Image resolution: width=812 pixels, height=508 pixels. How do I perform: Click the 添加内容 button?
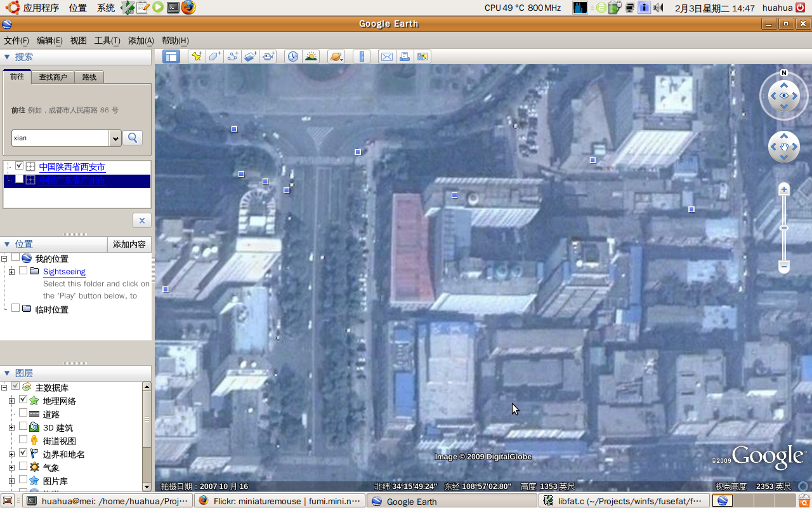(129, 244)
